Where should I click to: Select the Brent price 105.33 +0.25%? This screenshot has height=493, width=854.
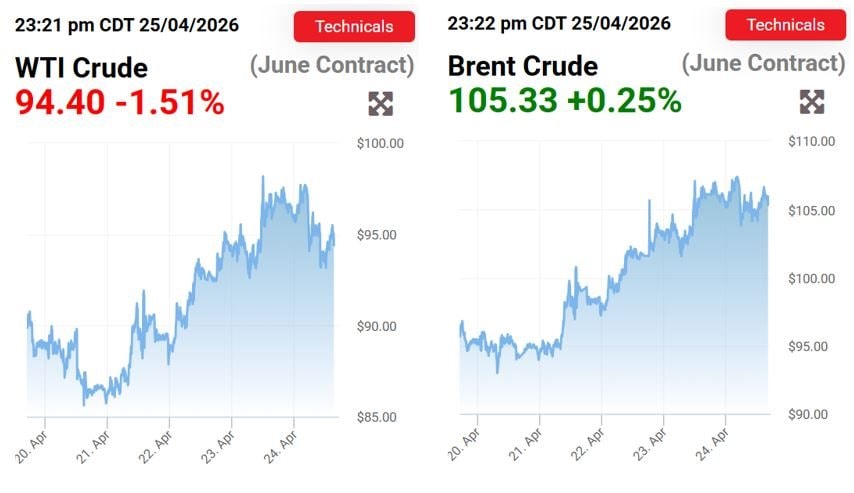(x=565, y=100)
